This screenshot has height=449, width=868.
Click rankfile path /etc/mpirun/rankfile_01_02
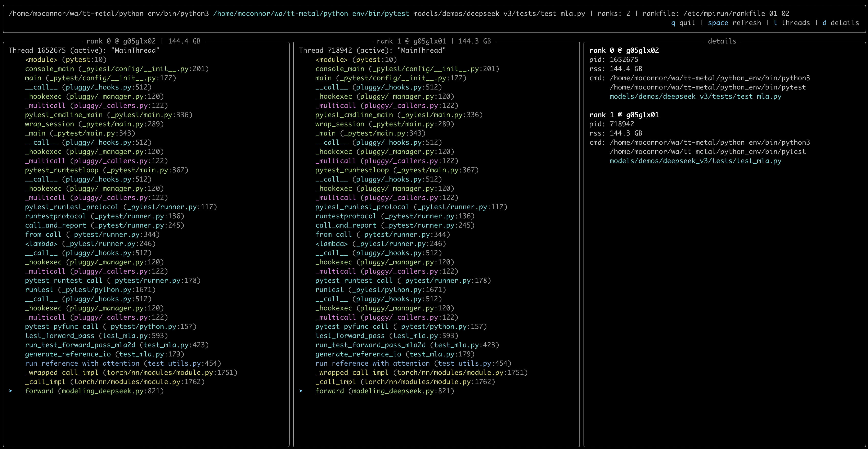pyautogui.click(x=736, y=14)
